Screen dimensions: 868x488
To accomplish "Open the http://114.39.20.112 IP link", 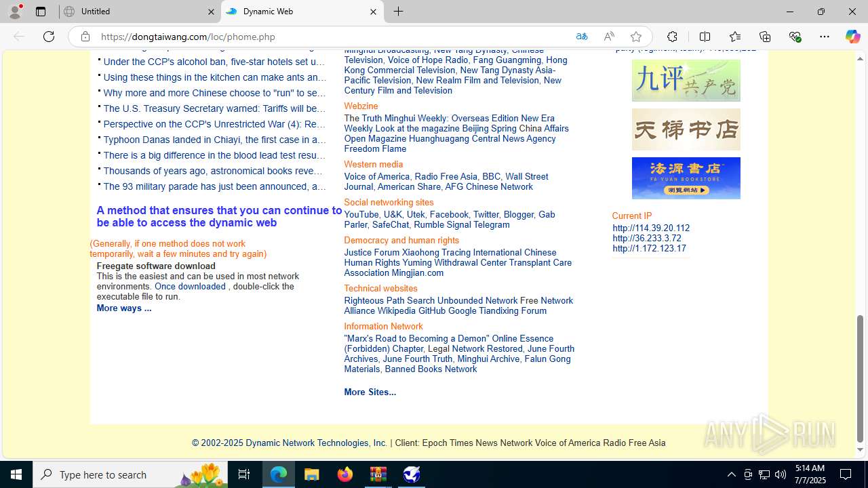I will coord(651,228).
